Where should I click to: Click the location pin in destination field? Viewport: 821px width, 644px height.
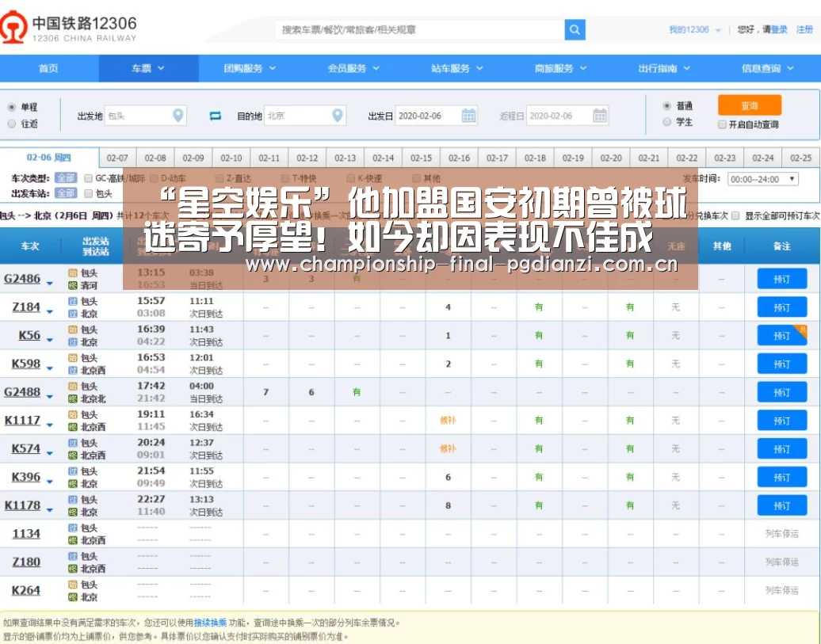point(338,115)
